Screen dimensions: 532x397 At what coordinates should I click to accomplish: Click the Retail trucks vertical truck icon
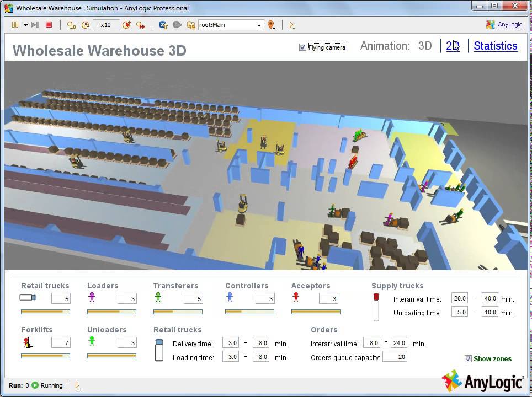[159, 350]
